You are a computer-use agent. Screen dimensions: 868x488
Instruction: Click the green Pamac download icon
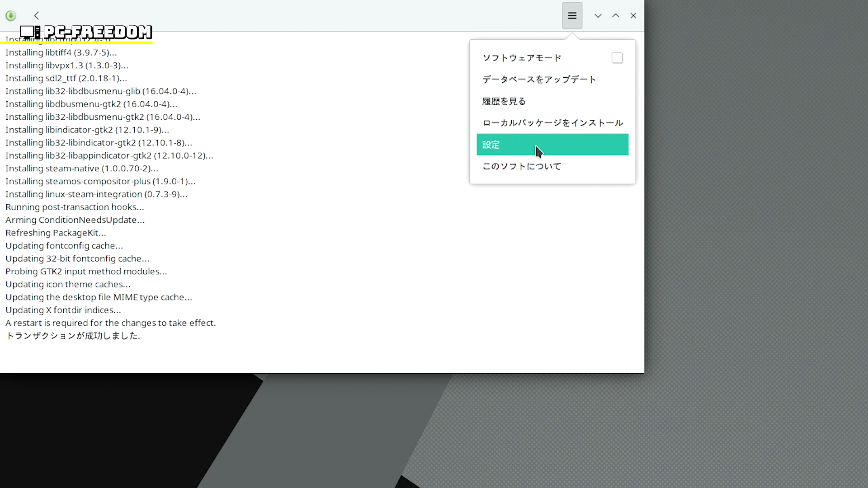tap(11, 16)
